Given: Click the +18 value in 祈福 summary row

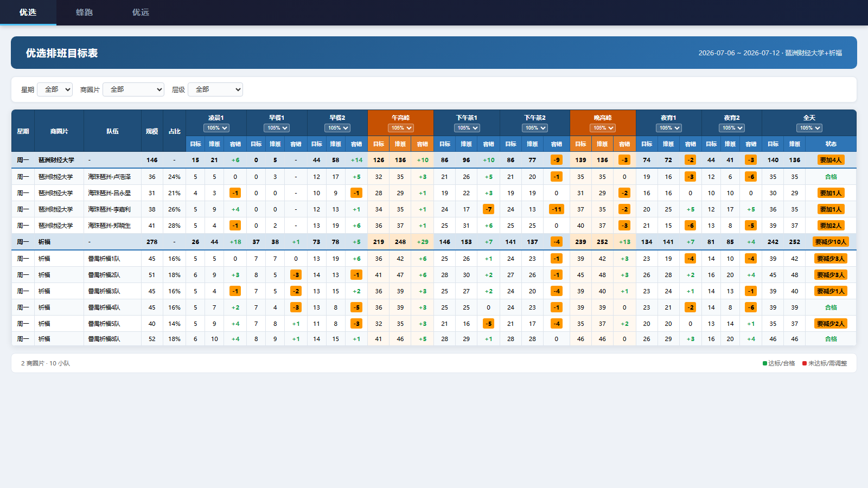Looking at the screenshot, I should 235,242.
